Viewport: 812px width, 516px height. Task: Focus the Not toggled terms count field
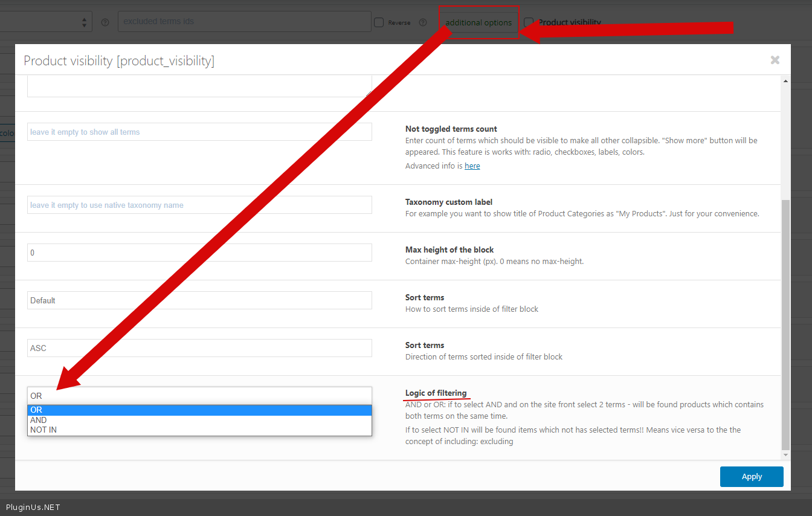199,132
